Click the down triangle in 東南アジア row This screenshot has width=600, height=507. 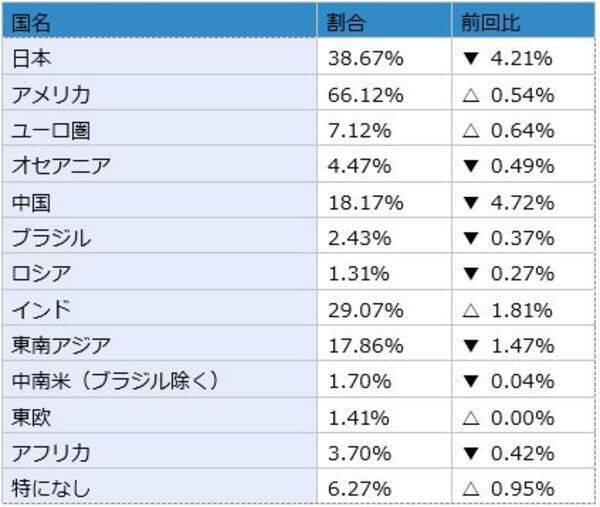click(x=469, y=346)
